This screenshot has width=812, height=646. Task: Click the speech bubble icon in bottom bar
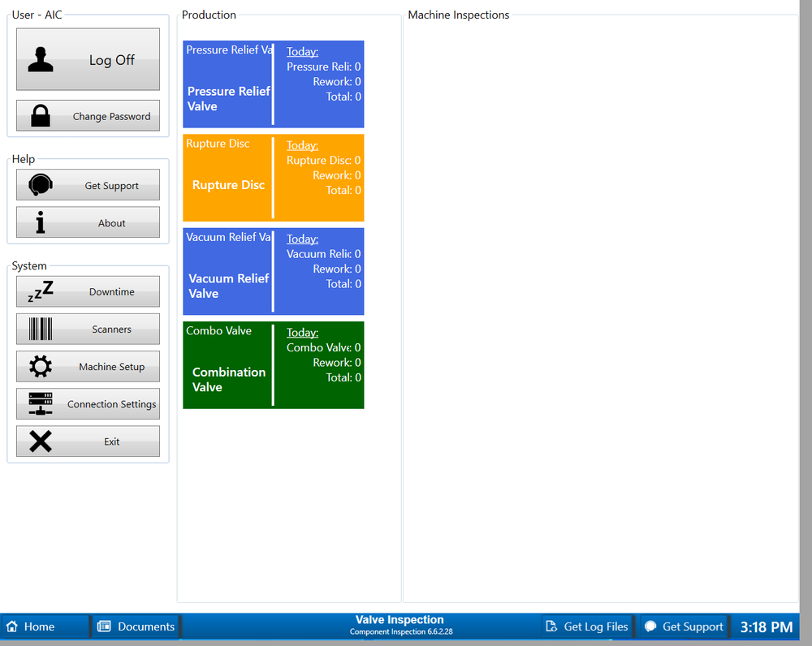(x=650, y=627)
